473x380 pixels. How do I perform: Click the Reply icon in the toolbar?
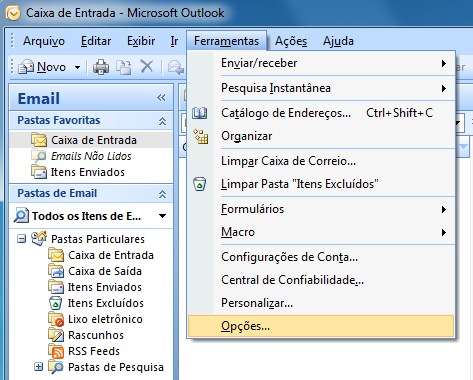(176, 67)
